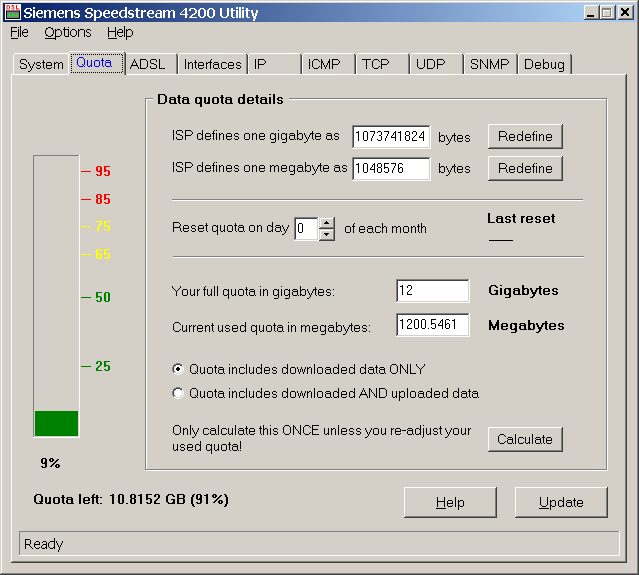
Task: Select the Quota tab
Action: click(x=97, y=63)
